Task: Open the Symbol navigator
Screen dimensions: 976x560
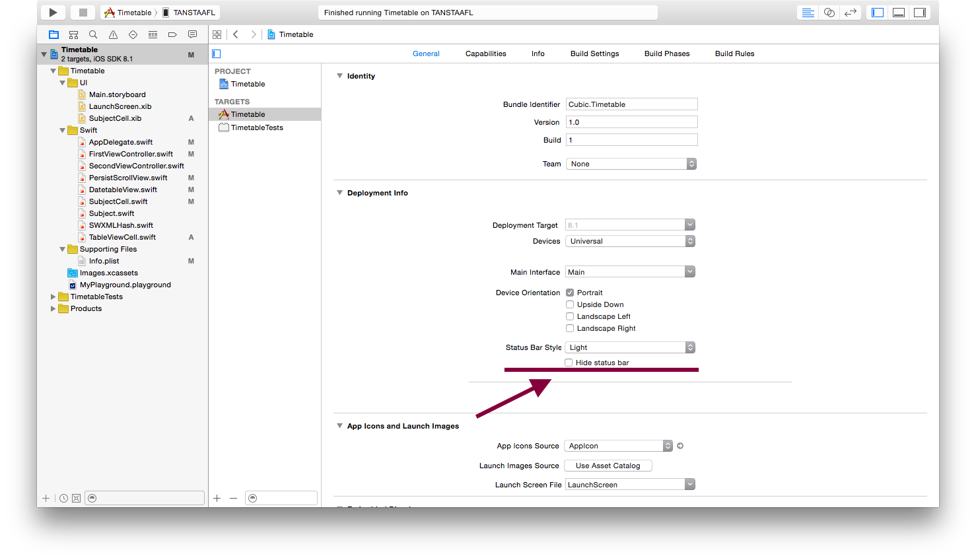Action: 74,34
